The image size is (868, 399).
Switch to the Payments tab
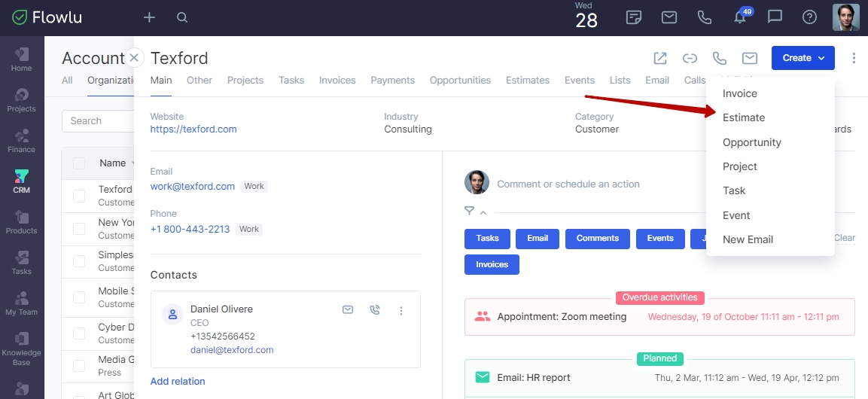392,81
